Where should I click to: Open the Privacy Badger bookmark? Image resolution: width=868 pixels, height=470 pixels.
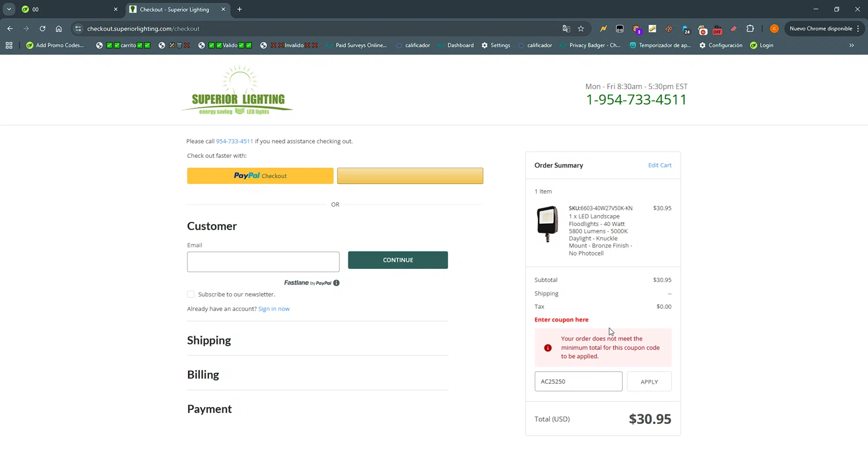pos(590,45)
